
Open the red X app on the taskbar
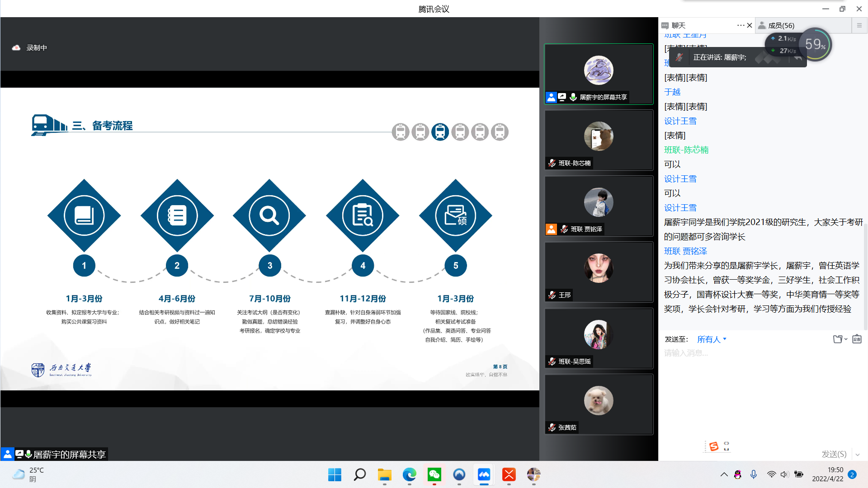[x=509, y=474]
